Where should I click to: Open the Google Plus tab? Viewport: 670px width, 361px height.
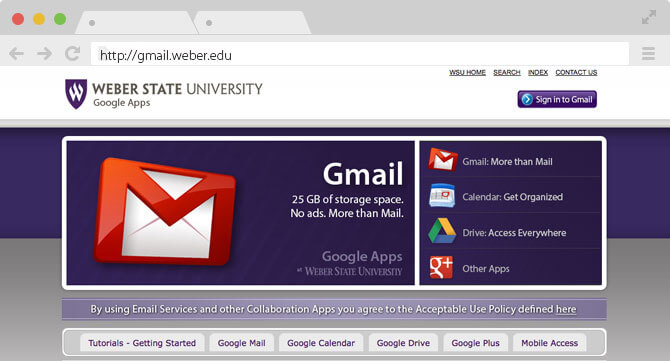click(475, 343)
